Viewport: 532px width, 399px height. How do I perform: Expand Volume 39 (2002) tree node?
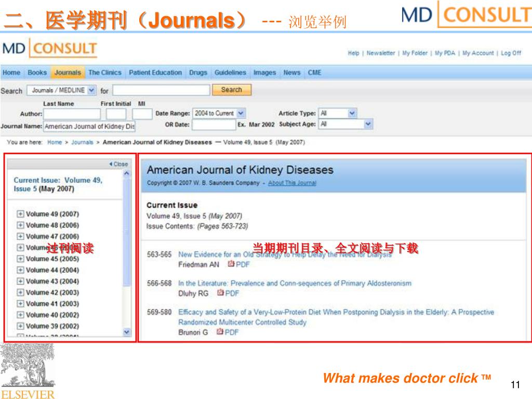[x=20, y=326]
